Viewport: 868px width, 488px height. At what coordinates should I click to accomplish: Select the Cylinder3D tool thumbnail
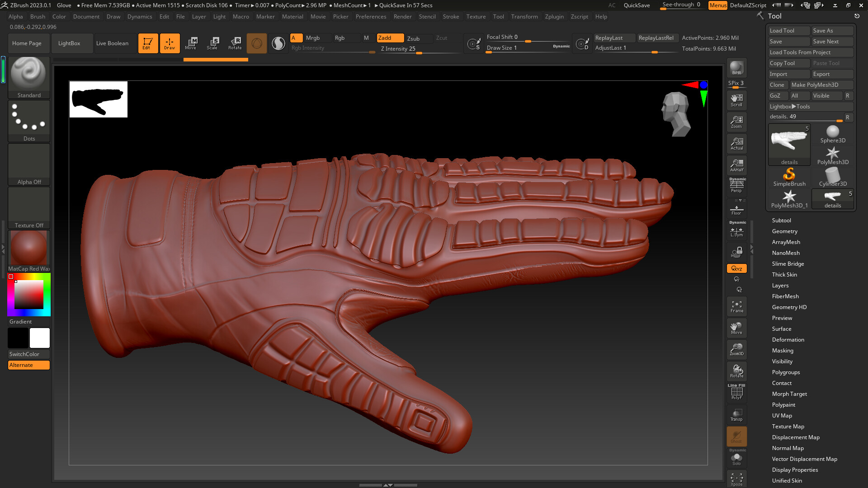[832, 176]
